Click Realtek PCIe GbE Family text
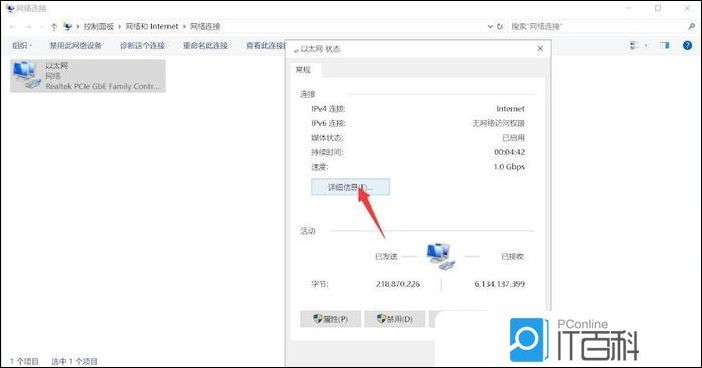This screenshot has width=702, height=368. 102,86
